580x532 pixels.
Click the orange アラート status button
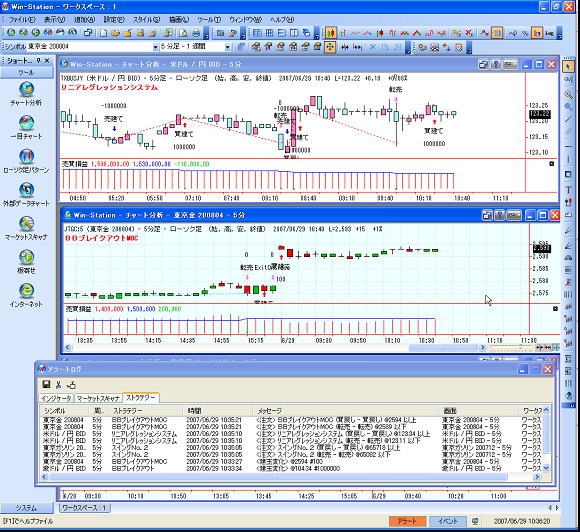click(408, 521)
